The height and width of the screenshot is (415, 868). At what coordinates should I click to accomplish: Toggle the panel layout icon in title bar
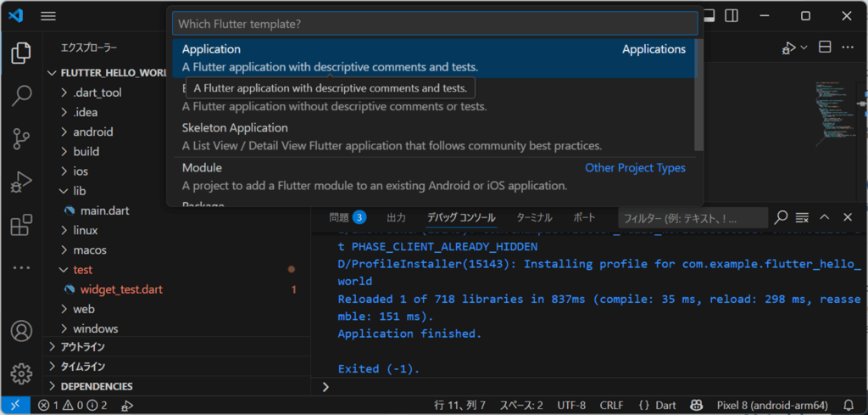click(711, 15)
